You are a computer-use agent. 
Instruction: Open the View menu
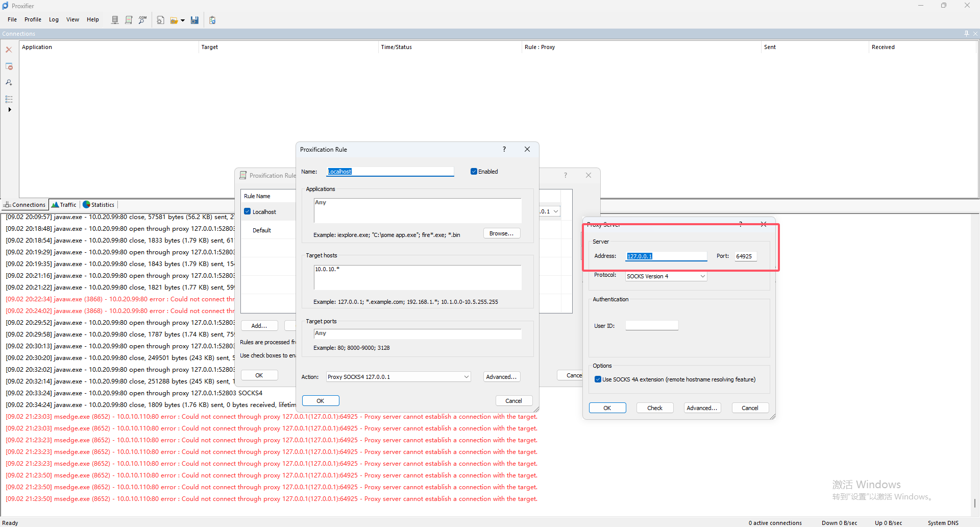click(72, 19)
